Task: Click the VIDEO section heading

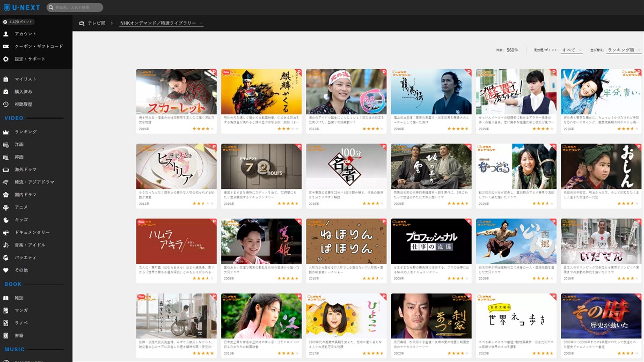Action: click(x=14, y=118)
